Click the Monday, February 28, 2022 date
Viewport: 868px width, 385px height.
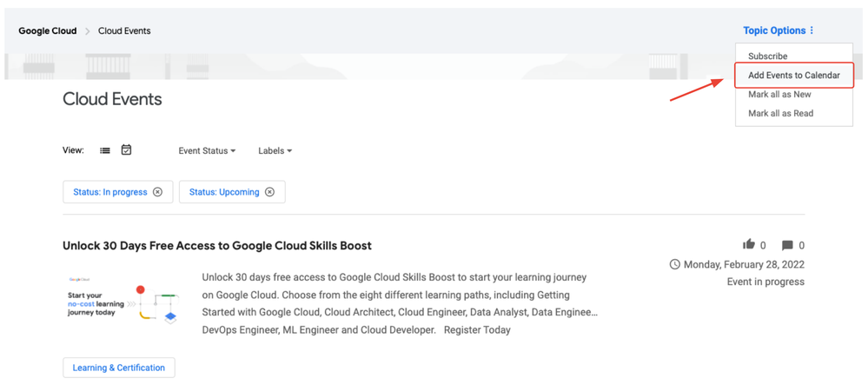click(744, 264)
